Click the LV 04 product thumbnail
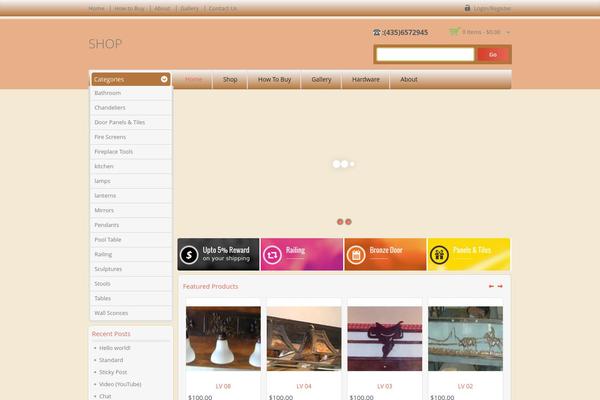Viewport: 600px width, 400px height. point(304,338)
